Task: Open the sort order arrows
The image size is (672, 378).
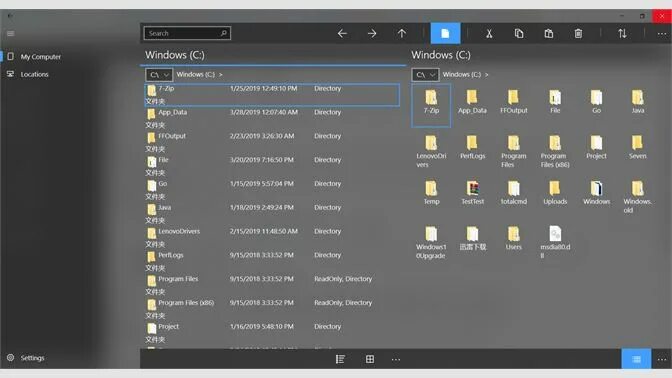Action: 622,33
